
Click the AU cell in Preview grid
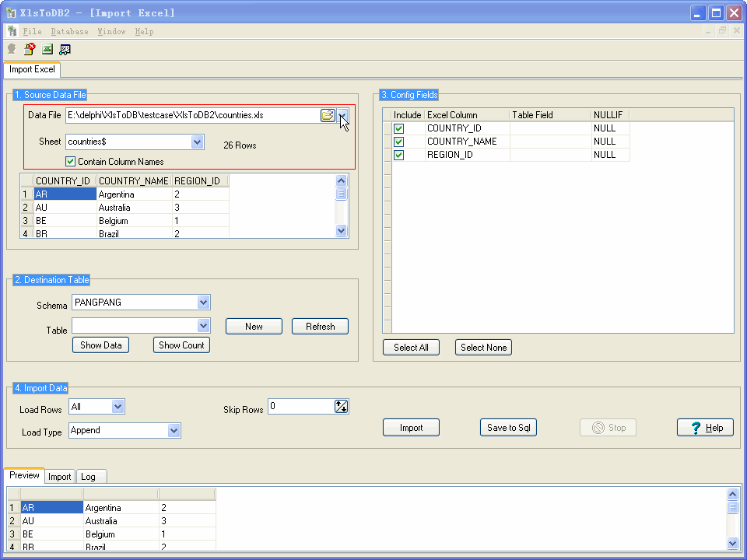[x=51, y=521]
